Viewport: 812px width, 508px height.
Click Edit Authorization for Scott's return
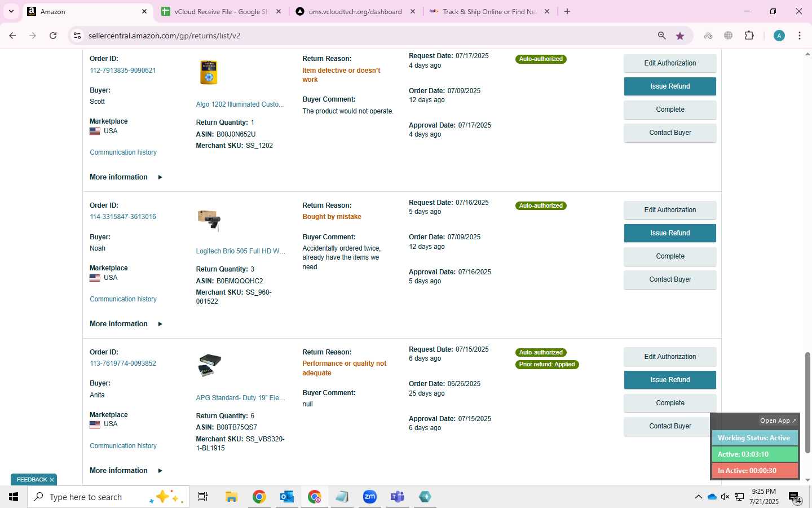(x=670, y=63)
